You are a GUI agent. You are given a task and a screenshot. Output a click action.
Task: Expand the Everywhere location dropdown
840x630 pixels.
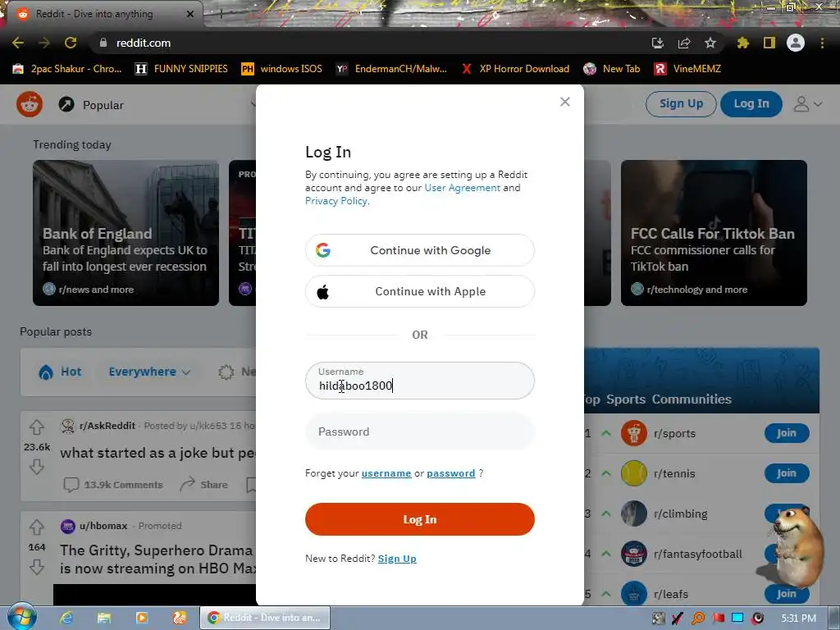149,372
